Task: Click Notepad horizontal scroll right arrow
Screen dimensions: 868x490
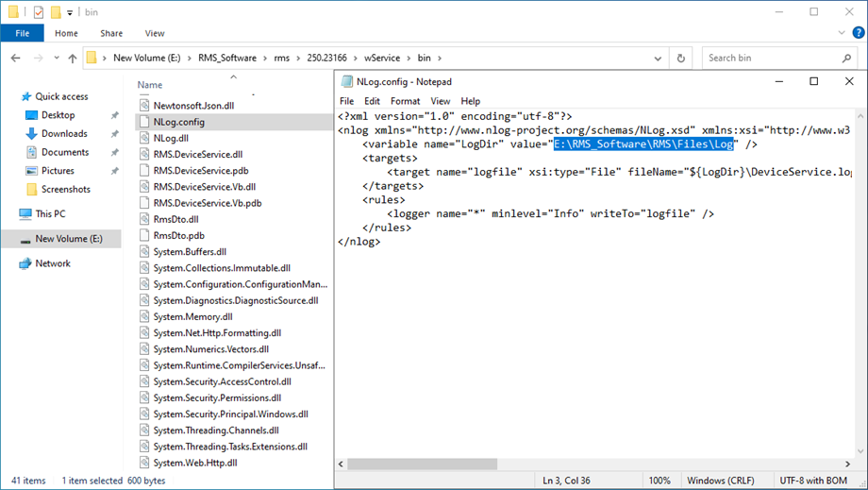Action: (847, 464)
